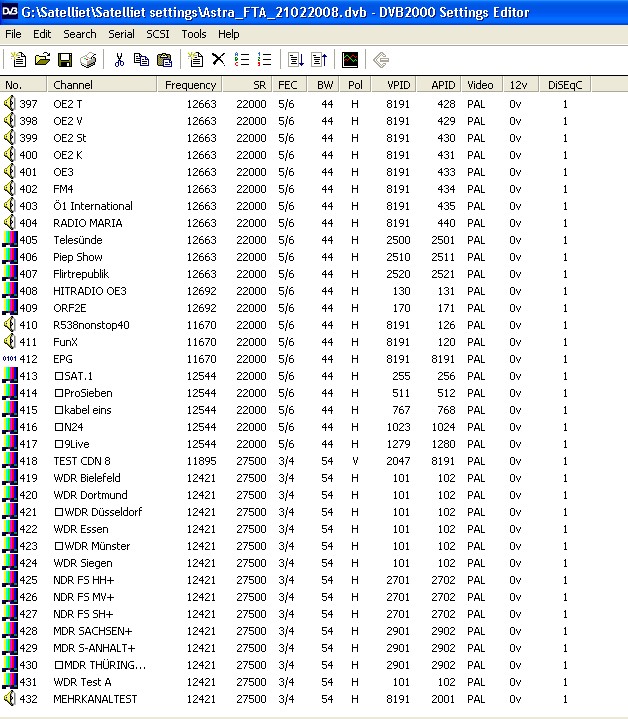Select the WDR Test A channel

click(x=83, y=682)
